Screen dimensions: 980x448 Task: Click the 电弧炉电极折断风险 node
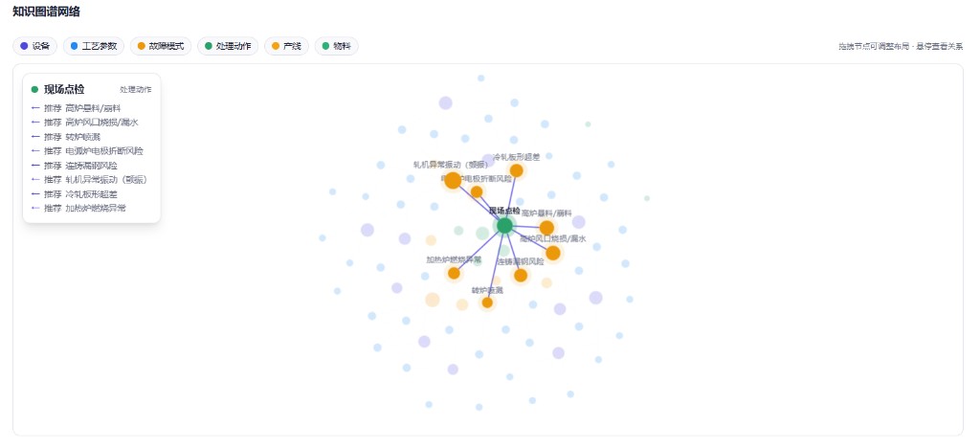[477, 191]
